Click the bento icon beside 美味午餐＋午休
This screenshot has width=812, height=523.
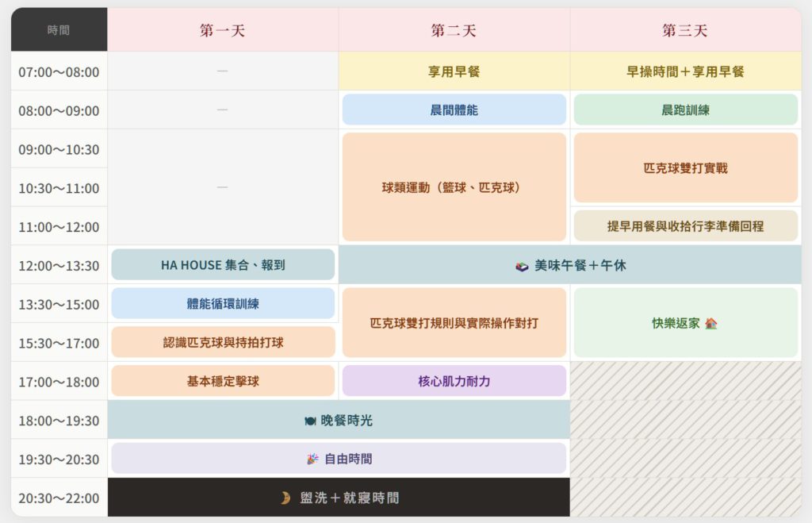[x=521, y=266]
